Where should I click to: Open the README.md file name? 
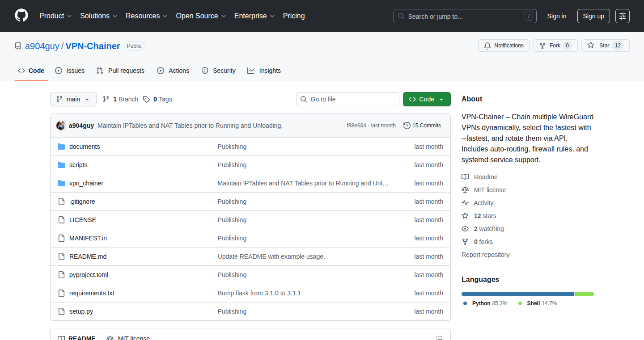88,256
